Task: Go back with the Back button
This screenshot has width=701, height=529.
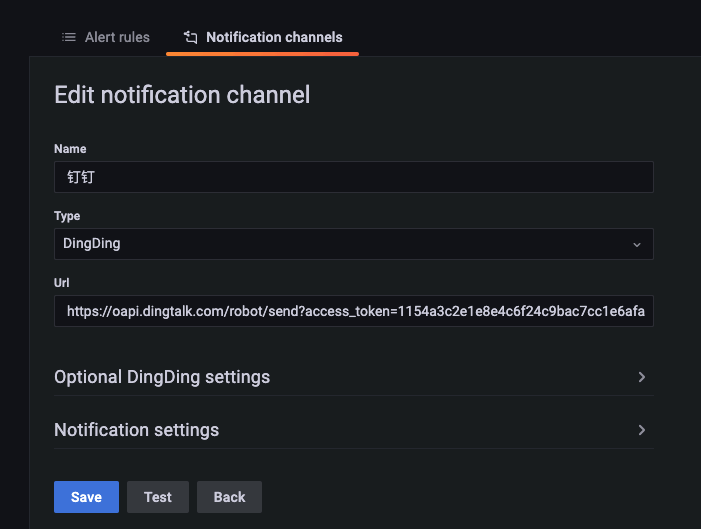Action: tap(229, 497)
